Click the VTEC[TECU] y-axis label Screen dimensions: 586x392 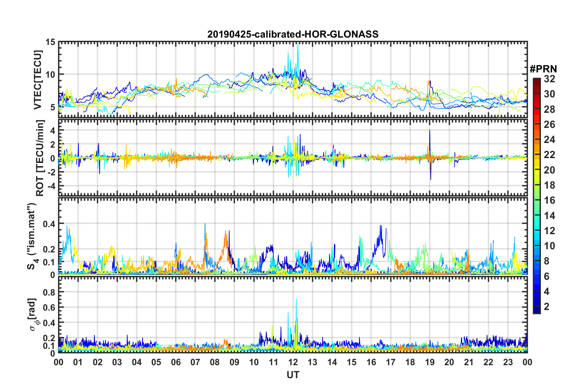pyautogui.click(x=38, y=80)
